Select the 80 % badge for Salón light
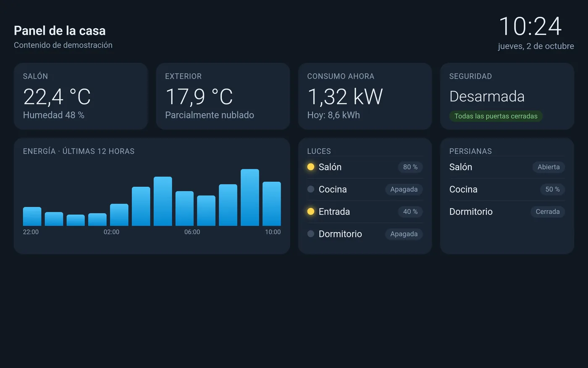588x368 pixels. pyautogui.click(x=410, y=167)
